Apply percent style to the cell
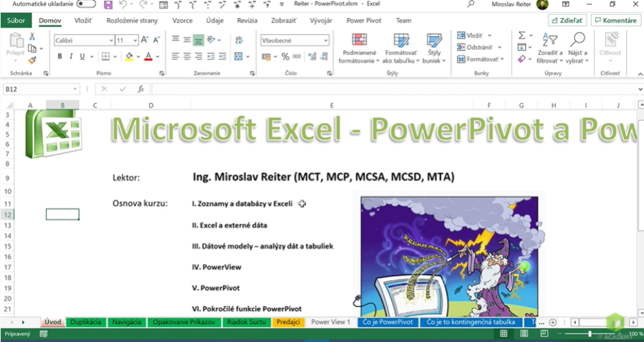This screenshot has width=644, height=342. tap(285, 57)
